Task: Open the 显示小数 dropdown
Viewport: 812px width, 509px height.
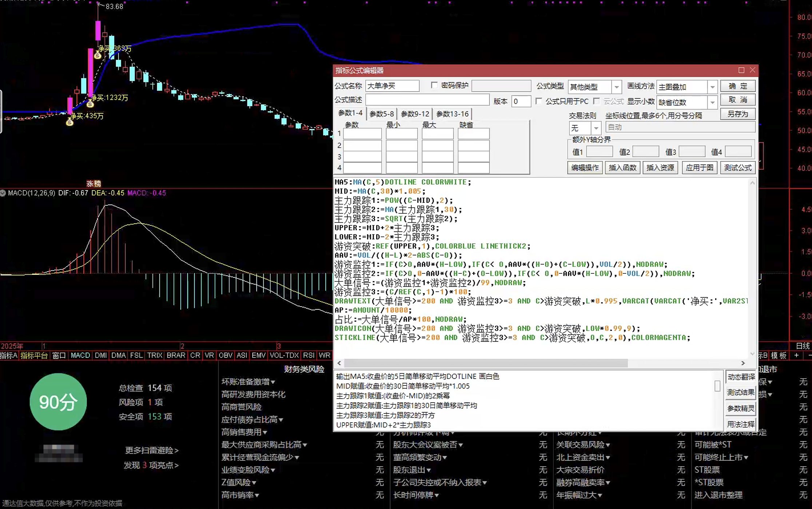Action: [x=712, y=102]
